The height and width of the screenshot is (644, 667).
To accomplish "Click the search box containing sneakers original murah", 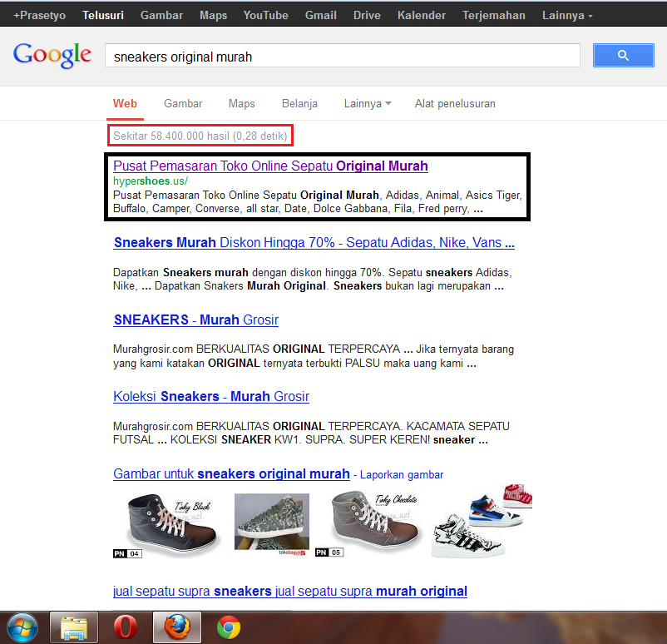I will click(343, 56).
